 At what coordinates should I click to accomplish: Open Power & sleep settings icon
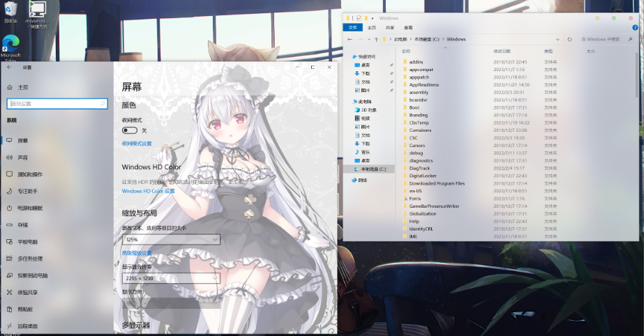coord(10,208)
